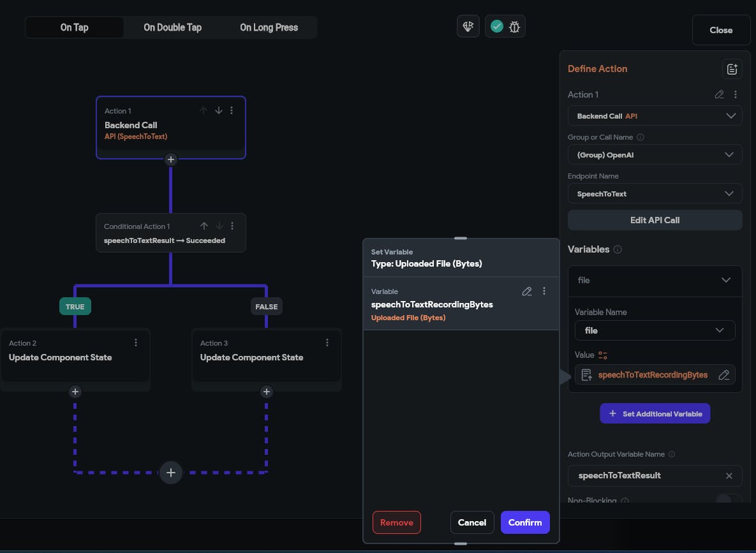Switch to the On Double Tap tab
756x553 pixels.
[172, 27]
